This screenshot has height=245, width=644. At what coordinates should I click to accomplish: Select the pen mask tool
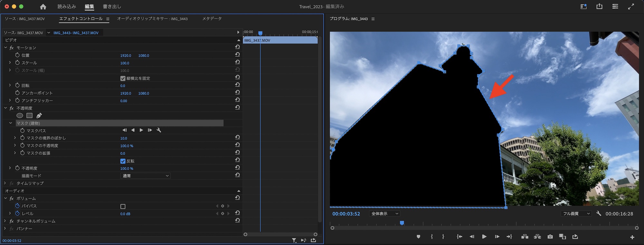pos(39,115)
